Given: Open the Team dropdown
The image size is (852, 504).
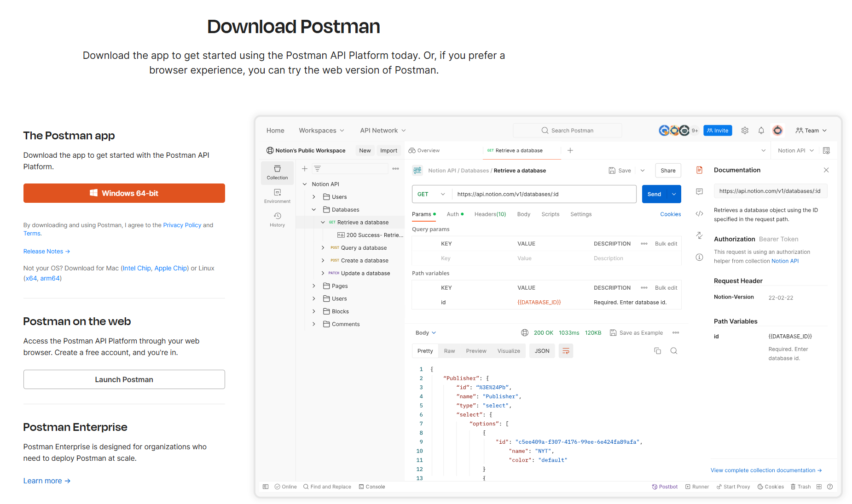Looking at the screenshot, I should click(811, 131).
